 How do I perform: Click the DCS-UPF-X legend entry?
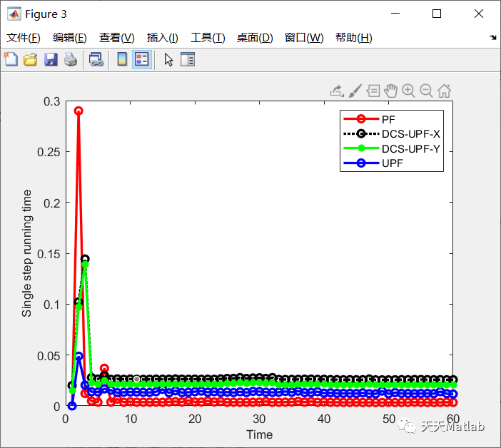392,134
